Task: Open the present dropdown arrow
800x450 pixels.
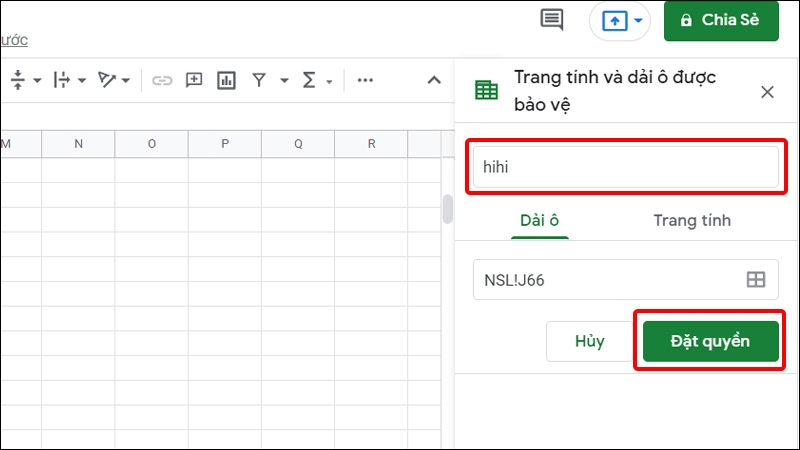Action: tap(638, 20)
